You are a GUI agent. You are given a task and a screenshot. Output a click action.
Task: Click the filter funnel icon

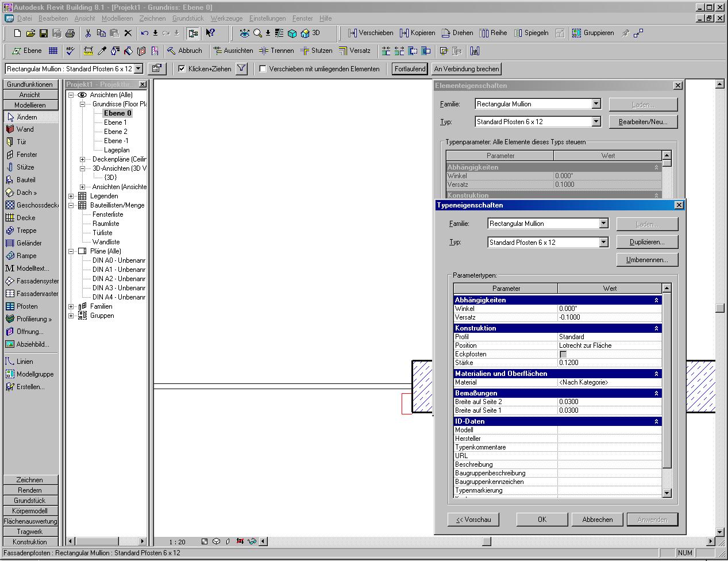[x=242, y=68]
